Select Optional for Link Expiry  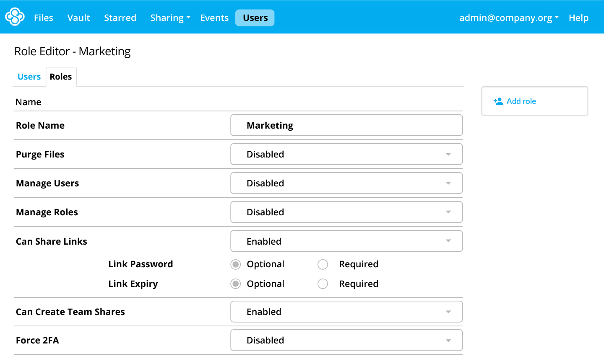[236, 284]
